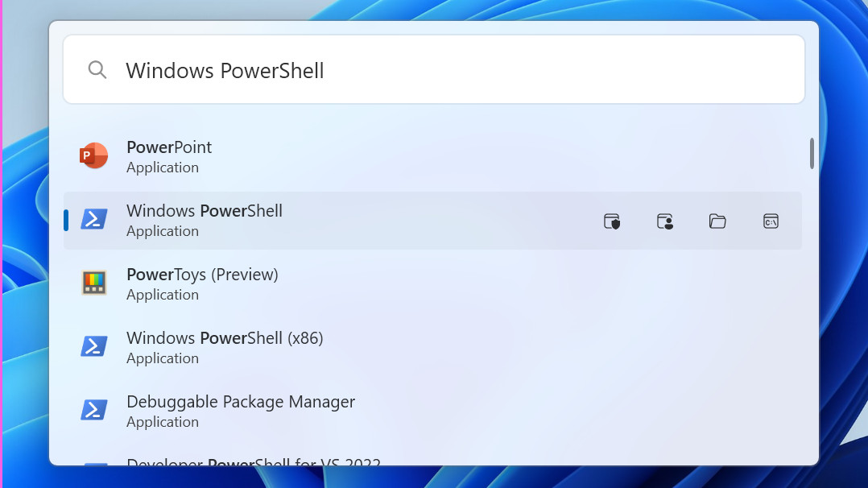This screenshot has height=488, width=868.
Task: Select PowerToys (Preview) from results
Action: [x=202, y=275]
